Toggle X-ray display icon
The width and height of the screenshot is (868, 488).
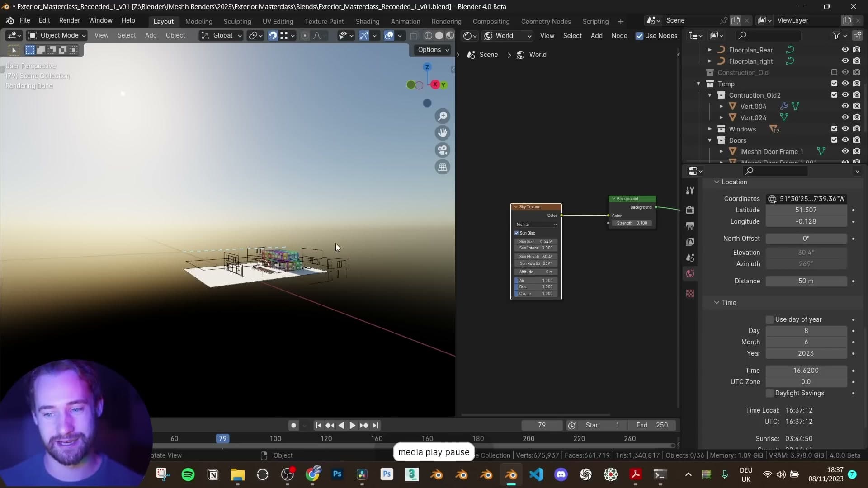[414, 35]
